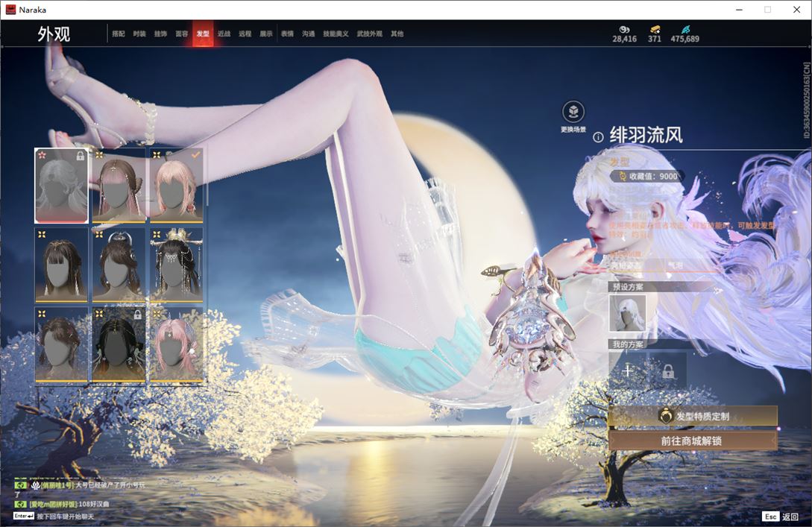Add a new scheme with the plus slot
Screen dimensions: 812x527
(x=628, y=370)
